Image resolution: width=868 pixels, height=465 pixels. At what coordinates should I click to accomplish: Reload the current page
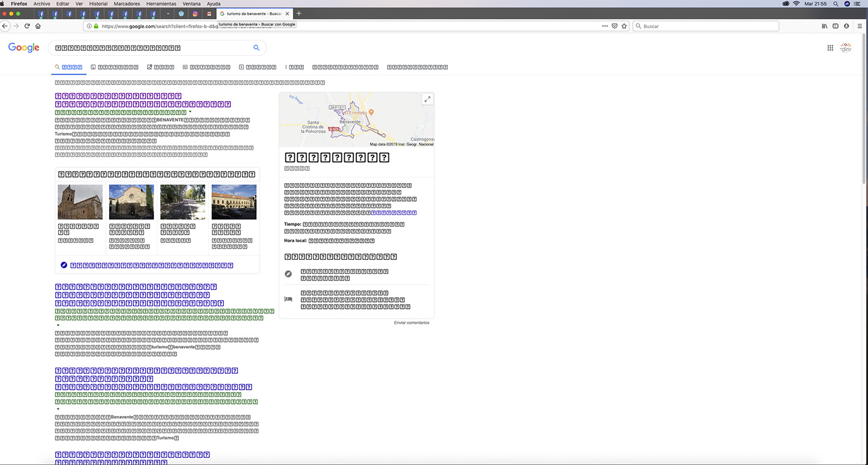(27, 26)
